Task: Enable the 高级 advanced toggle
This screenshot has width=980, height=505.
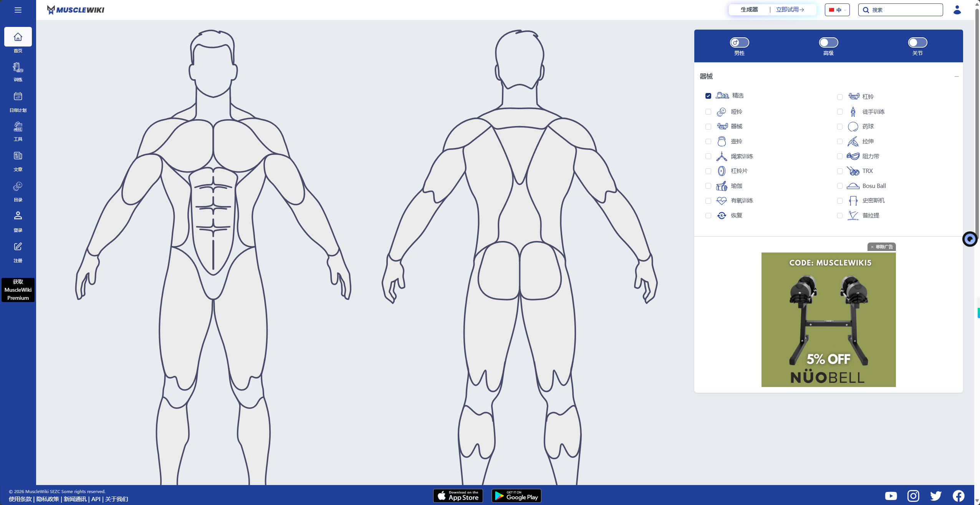Action: (828, 42)
